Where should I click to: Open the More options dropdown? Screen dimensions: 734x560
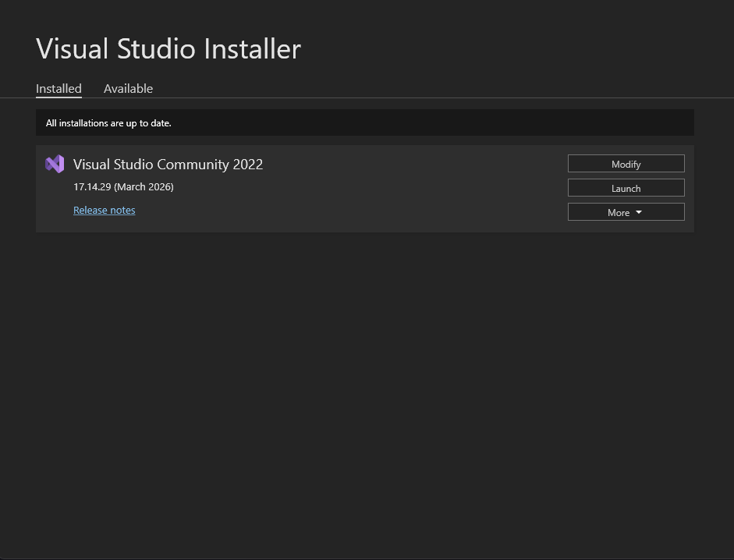626,212
